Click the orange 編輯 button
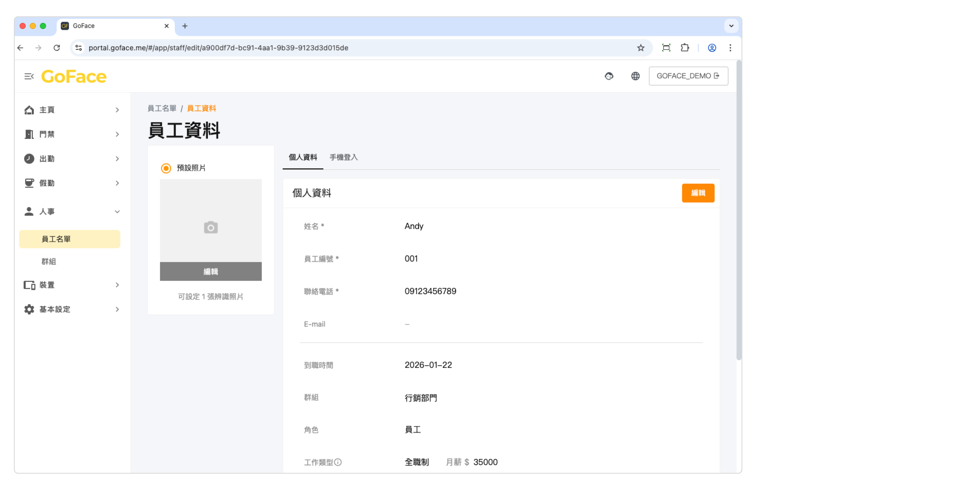 click(698, 193)
